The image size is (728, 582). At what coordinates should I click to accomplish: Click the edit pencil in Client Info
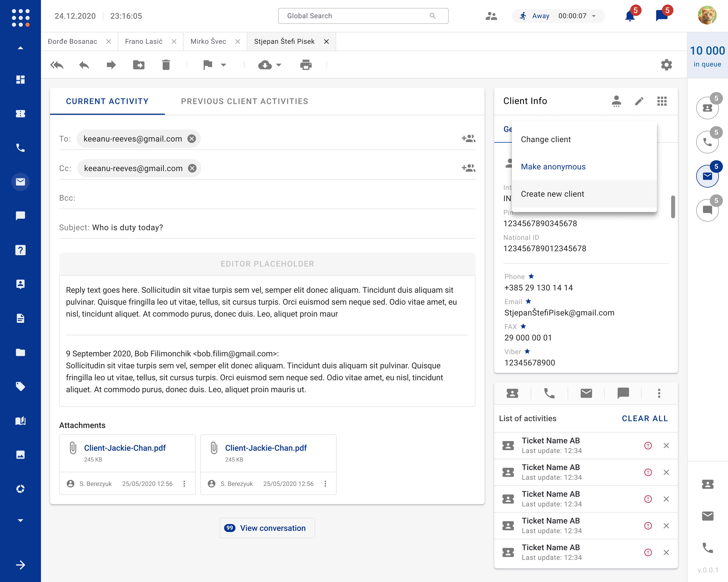pyautogui.click(x=639, y=101)
